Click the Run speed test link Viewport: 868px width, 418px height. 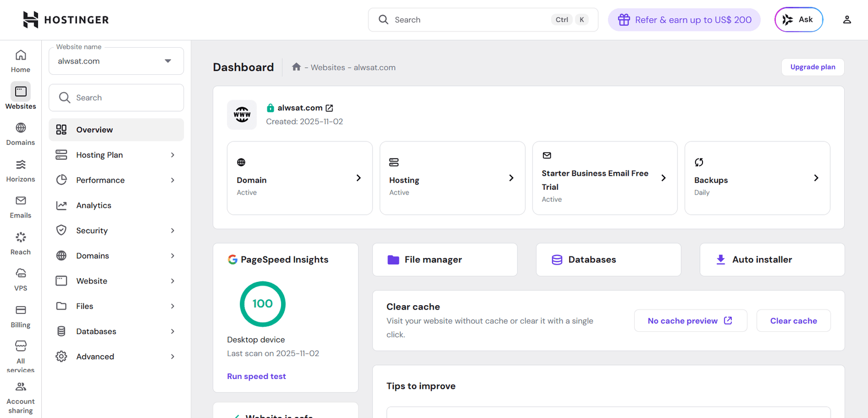tap(256, 376)
